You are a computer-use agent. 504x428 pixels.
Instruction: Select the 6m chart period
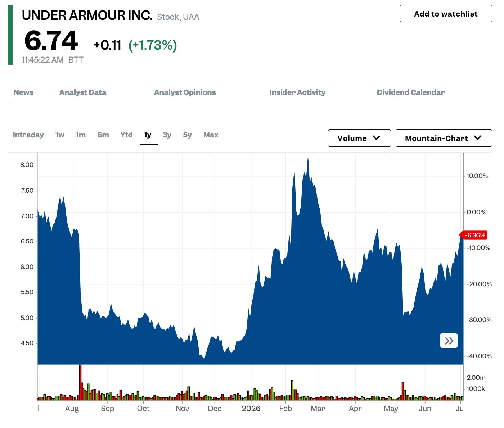103,135
